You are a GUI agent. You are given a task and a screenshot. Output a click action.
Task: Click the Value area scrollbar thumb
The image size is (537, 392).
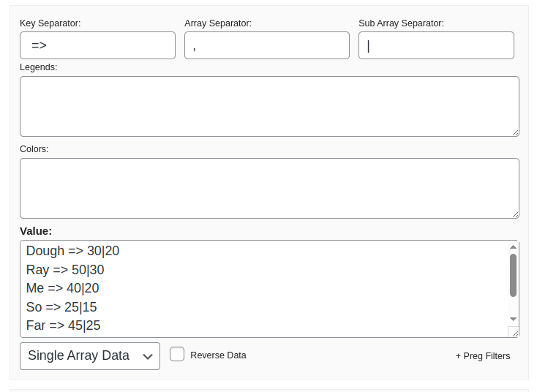click(x=513, y=275)
